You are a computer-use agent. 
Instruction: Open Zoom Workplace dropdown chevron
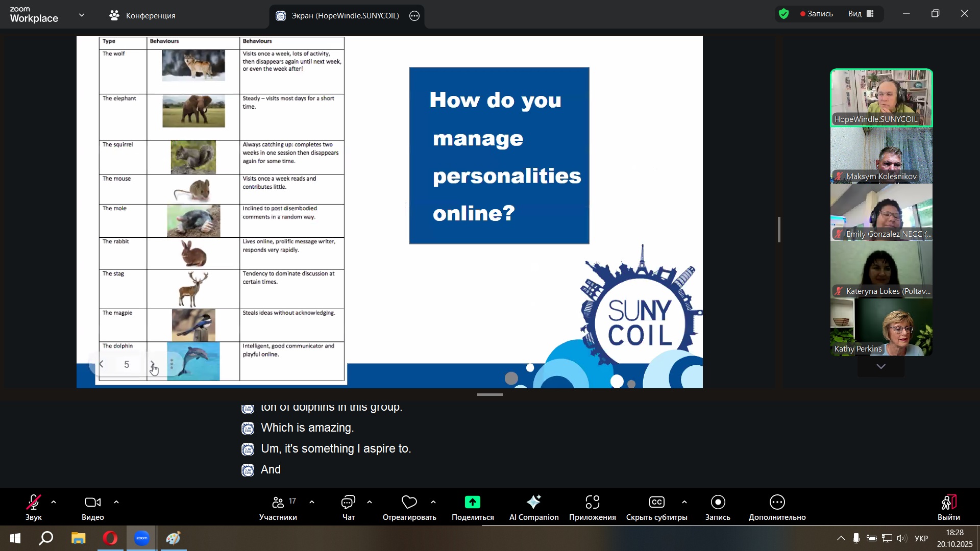tap(82, 15)
